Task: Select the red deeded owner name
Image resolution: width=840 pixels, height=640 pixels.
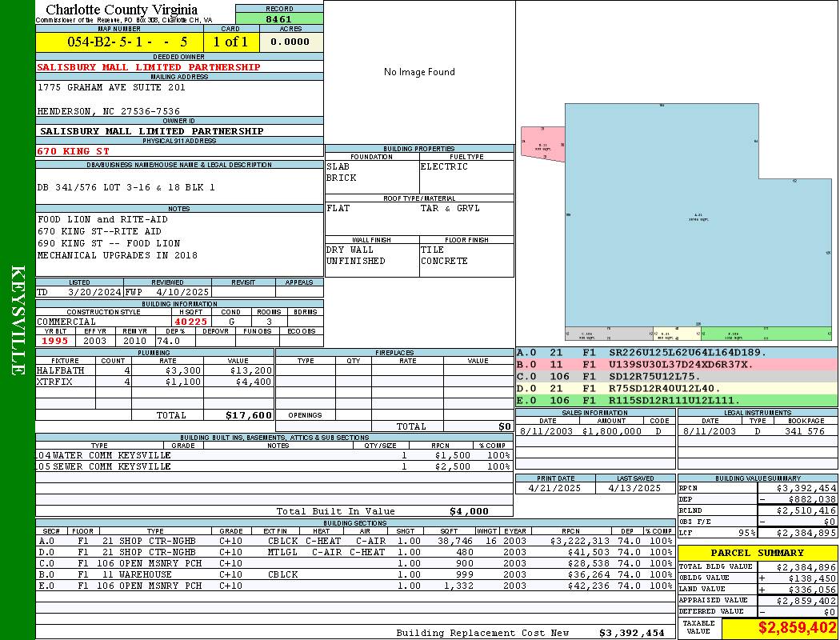Action: 148,67
